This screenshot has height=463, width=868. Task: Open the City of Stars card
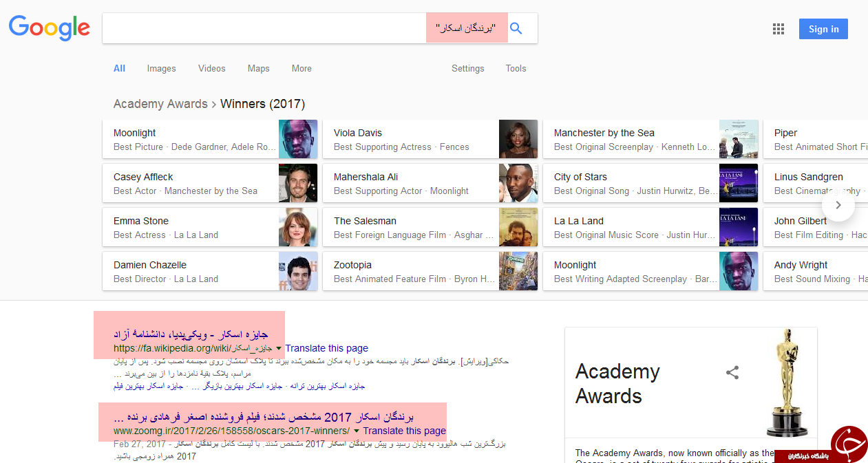click(x=650, y=183)
